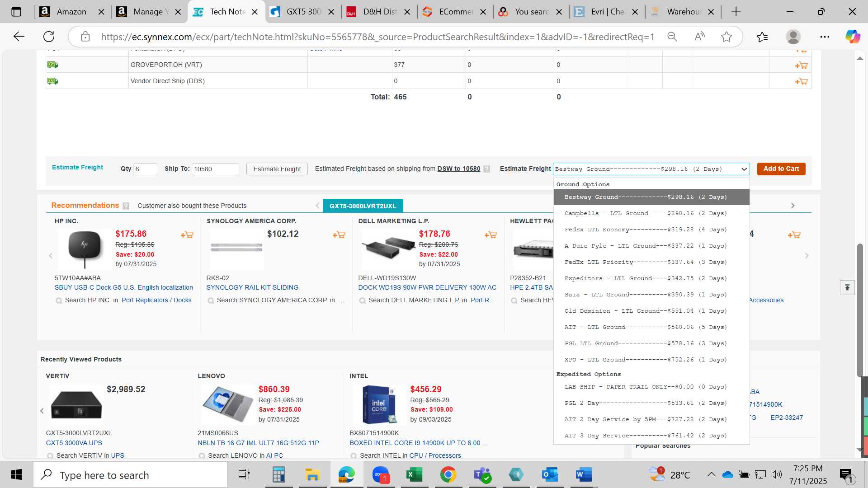
Task: Open GXT5 3000VA UPS product link
Action: click(x=74, y=443)
